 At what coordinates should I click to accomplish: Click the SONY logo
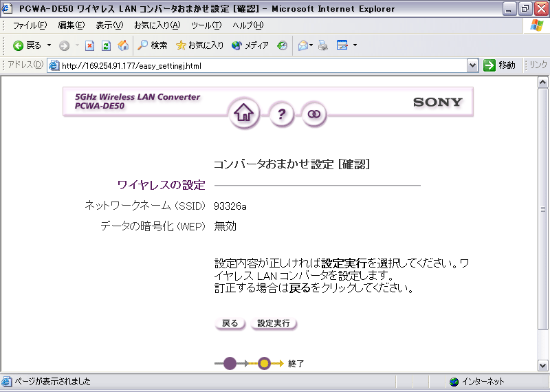coord(438,102)
